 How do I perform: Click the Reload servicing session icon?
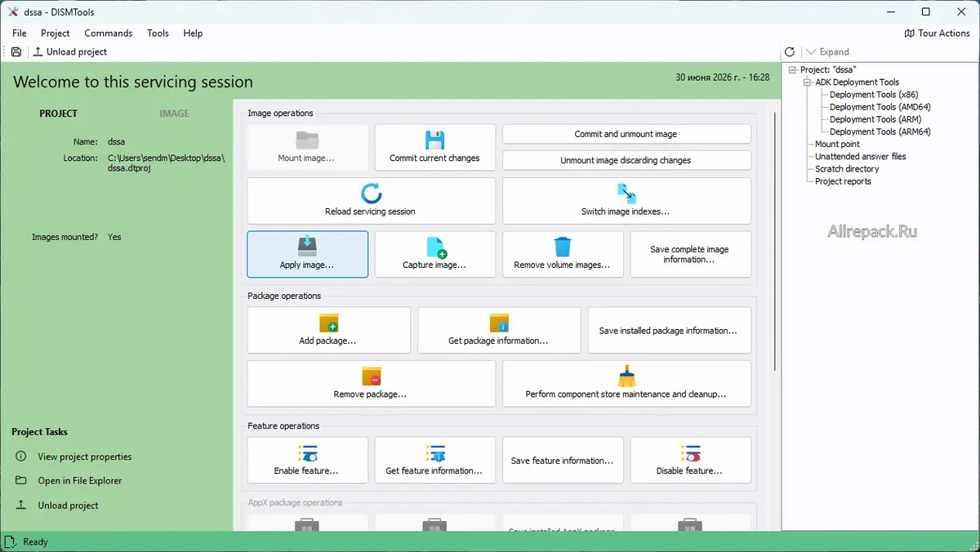[x=371, y=194]
